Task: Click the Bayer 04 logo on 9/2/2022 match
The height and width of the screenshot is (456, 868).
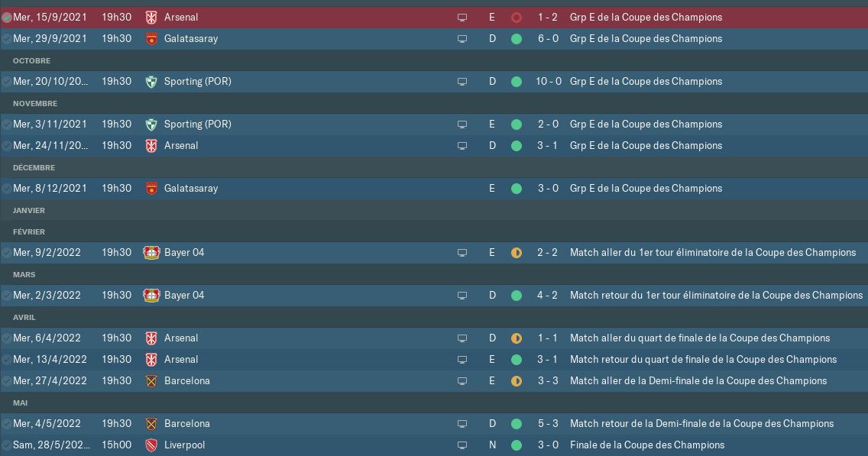Action: [151, 252]
